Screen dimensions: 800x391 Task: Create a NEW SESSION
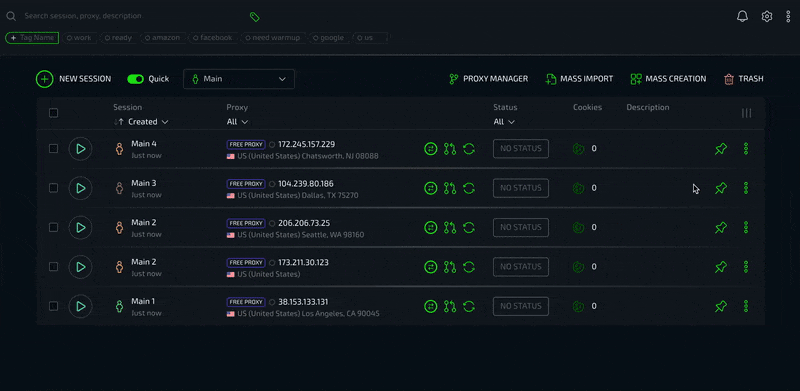click(73, 79)
